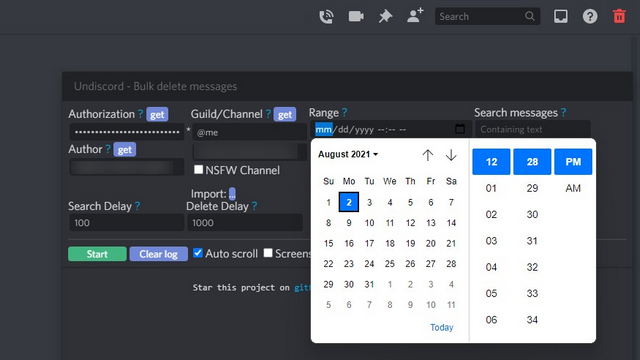Select August 20 in the calendar
This screenshot has width=640, height=360.
point(431,243)
